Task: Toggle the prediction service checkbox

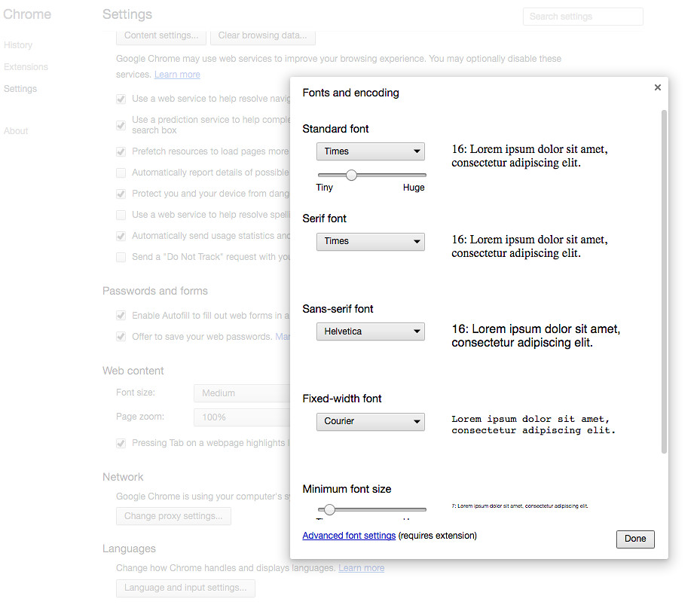Action: (x=121, y=126)
